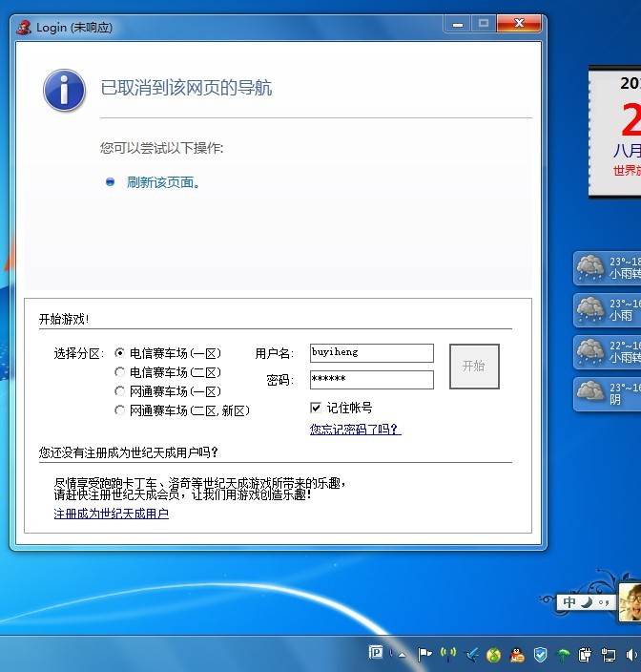Expand hidden system tray icons arrow
641x672 pixels.
pyautogui.click(x=402, y=655)
